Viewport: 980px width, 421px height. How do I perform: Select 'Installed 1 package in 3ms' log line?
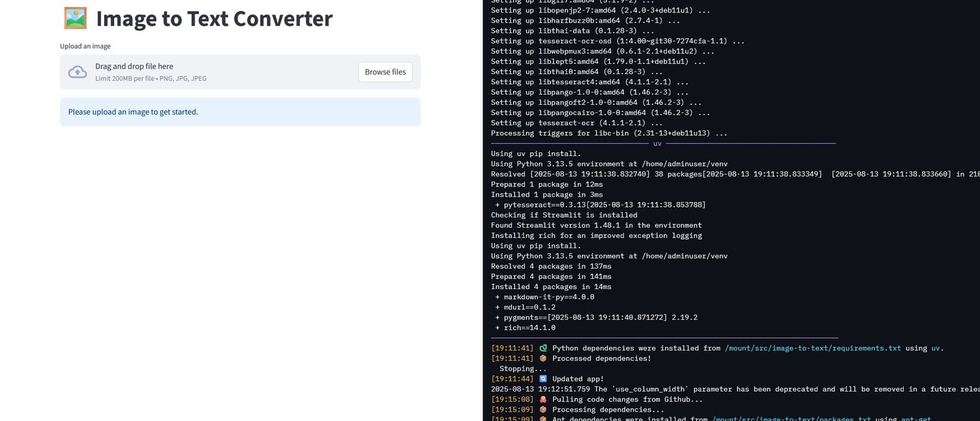point(546,195)
